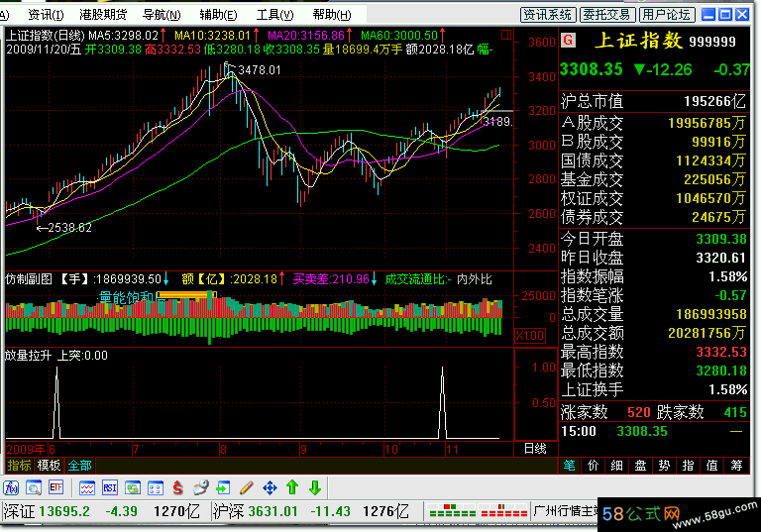The width and height of the screenshot is (761, 532).
Task: Click the blue four-way move arrows icon
Action: point(270,487)
